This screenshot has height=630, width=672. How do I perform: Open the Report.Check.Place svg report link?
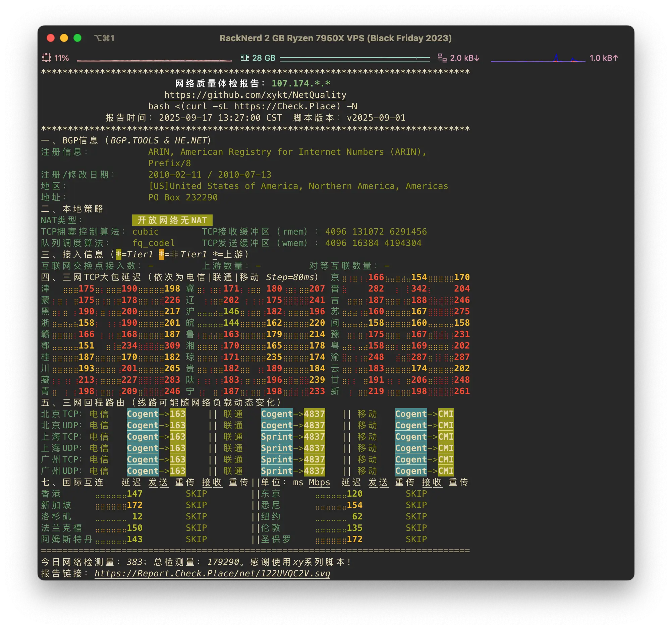click(212, 573)
